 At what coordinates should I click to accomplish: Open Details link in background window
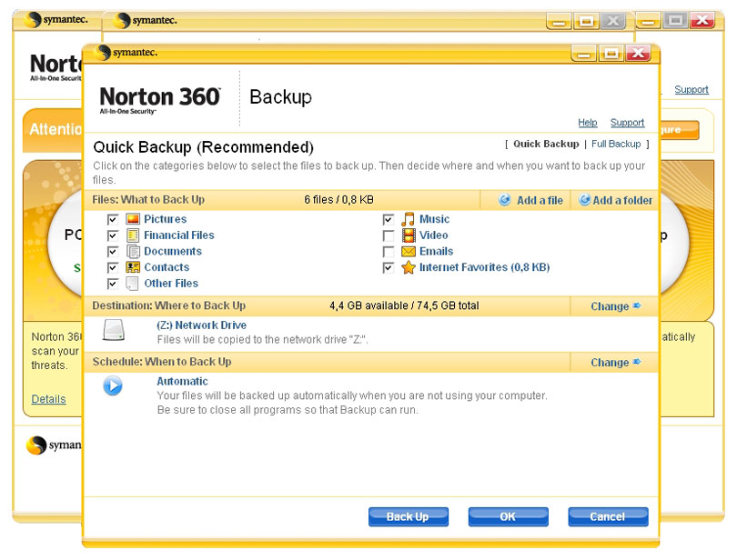pos(48,399)
